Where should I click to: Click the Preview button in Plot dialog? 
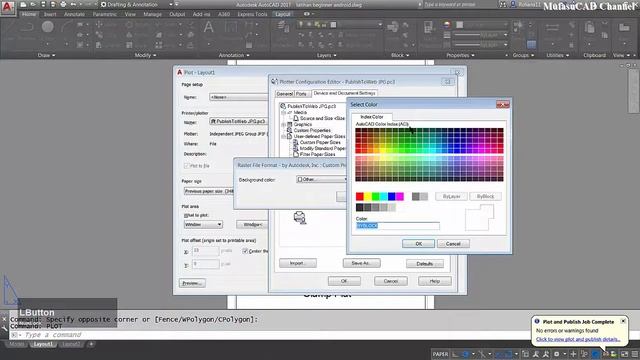pyautogui.click(x=192, y=283)
